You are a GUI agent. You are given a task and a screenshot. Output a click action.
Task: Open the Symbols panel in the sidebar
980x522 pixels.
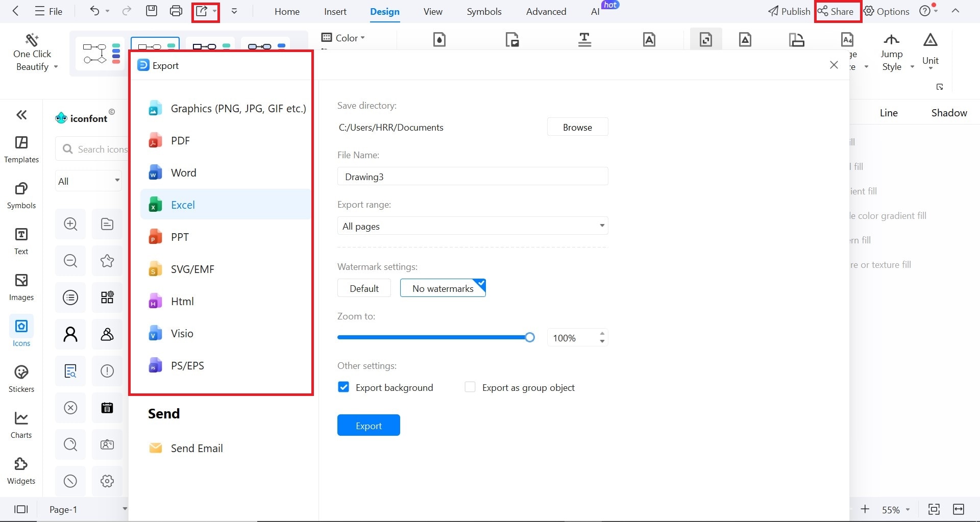click(x=21, y=195)
